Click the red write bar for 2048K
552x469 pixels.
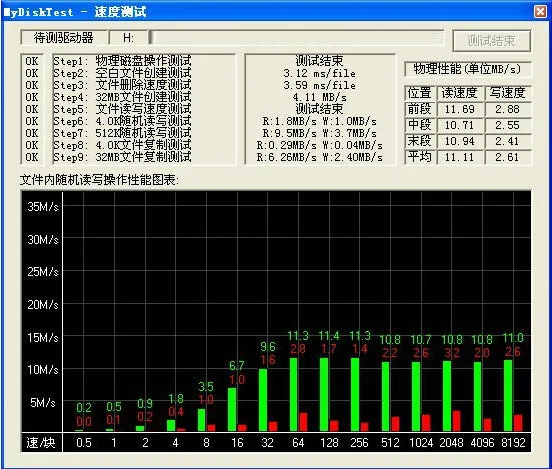(x=457, y=421)
